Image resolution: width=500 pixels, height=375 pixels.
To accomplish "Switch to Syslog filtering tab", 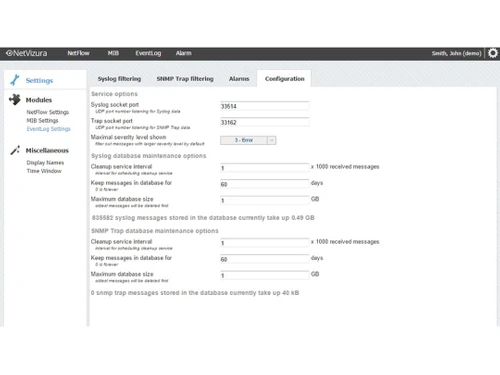I will pos(119,79).
